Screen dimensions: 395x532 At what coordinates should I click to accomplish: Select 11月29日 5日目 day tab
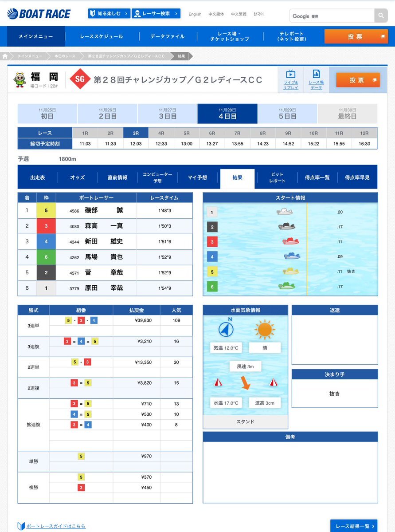pyautogui.click(x=288, y=114)
